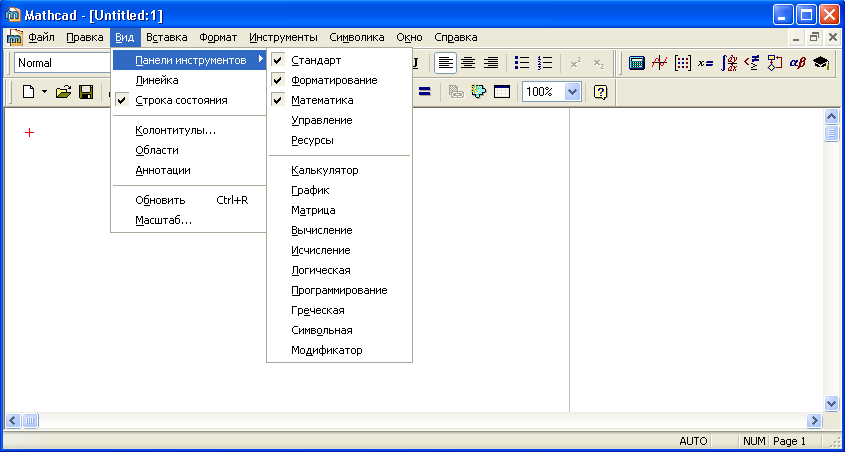Close the Вид menu
The width and height of the screenshot is (845, 452).
click(x=125, y=38)
